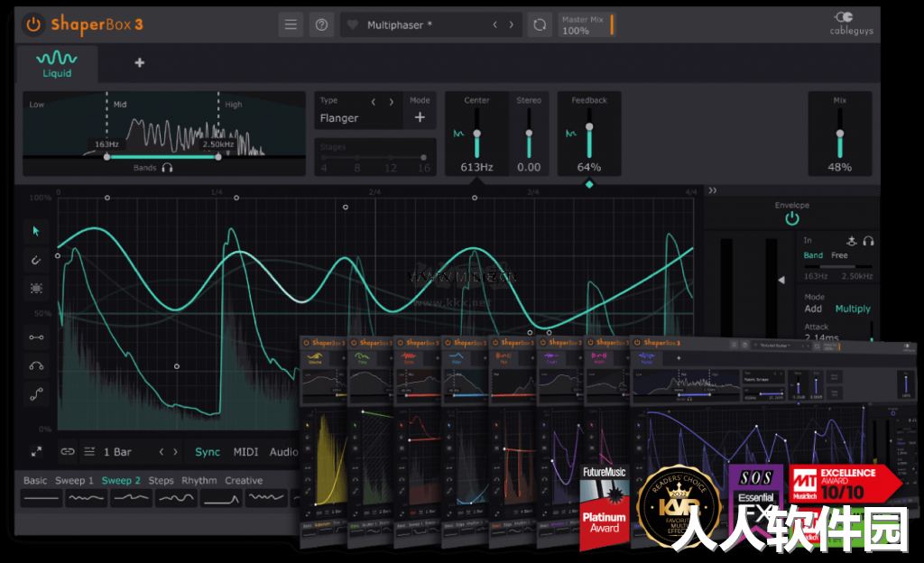
Task: Click the circular reload preset icon
Action: (x=540, y=24)
